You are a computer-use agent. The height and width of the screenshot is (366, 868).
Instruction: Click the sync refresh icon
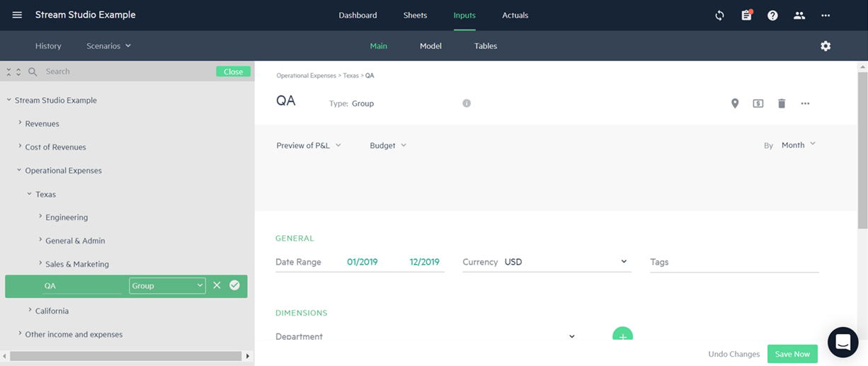pos(719,15)
